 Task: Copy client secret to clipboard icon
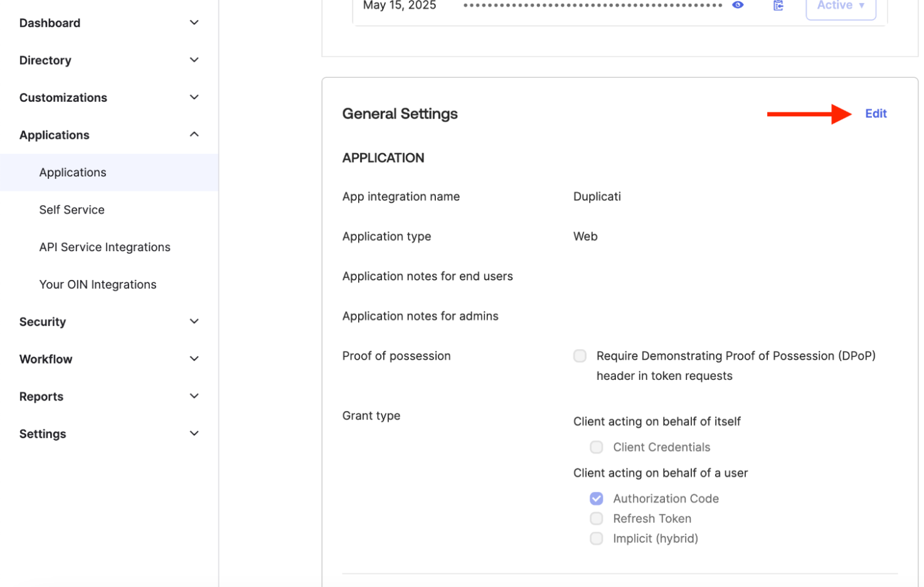click(778, 6)
